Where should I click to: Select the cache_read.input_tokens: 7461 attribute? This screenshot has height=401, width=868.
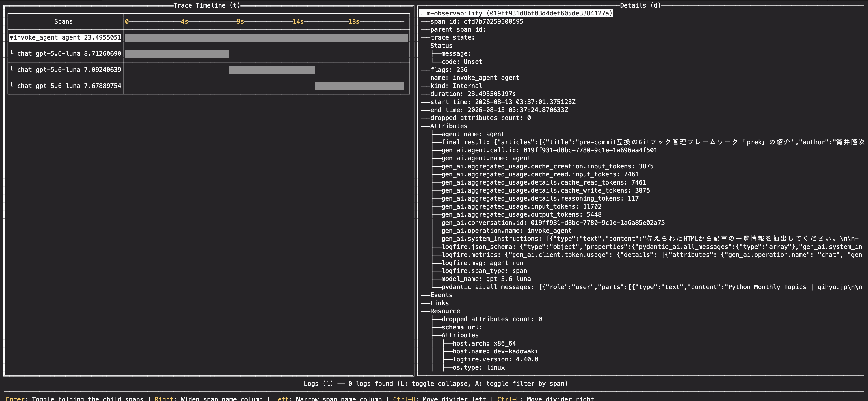(540, 174)
